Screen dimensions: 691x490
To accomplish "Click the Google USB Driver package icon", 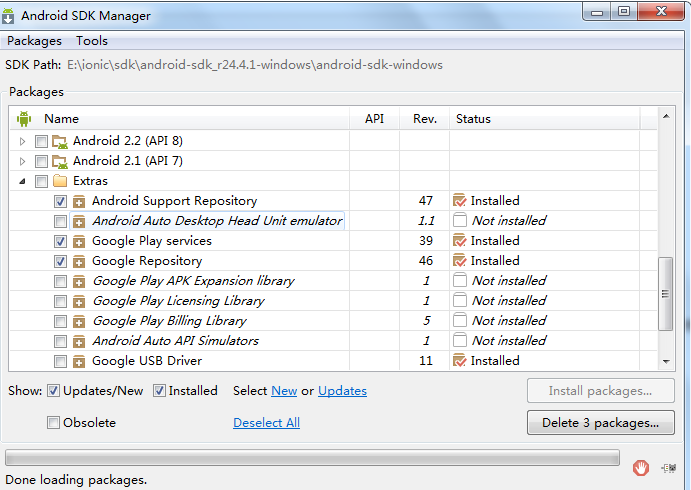I will point(79,361).
